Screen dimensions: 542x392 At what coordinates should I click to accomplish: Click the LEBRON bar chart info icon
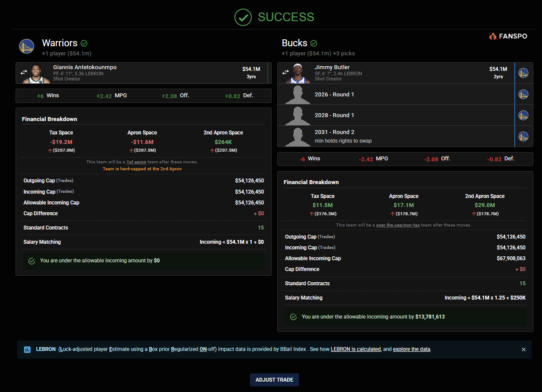tap(27, 349)
